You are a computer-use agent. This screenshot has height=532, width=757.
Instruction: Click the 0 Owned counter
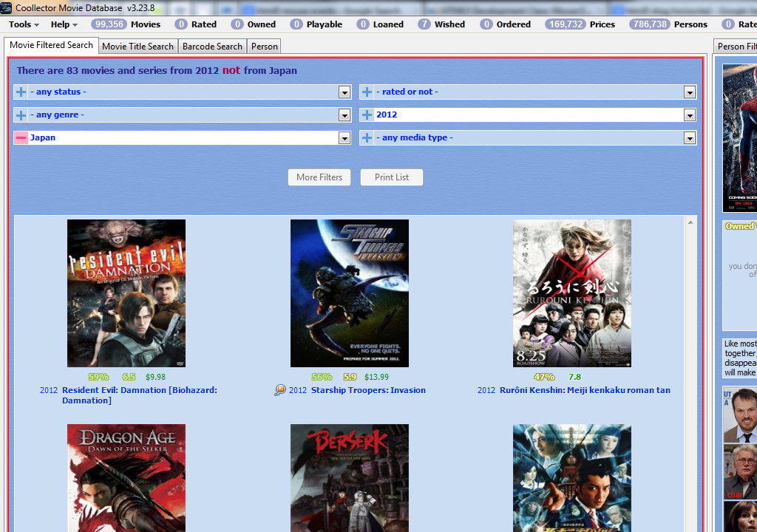pos(254,24)
